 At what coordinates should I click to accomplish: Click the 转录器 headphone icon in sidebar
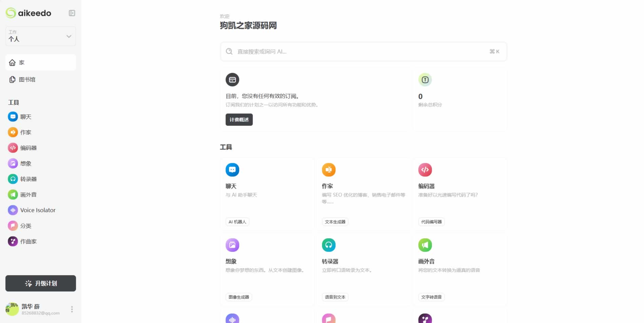[13, 179]
